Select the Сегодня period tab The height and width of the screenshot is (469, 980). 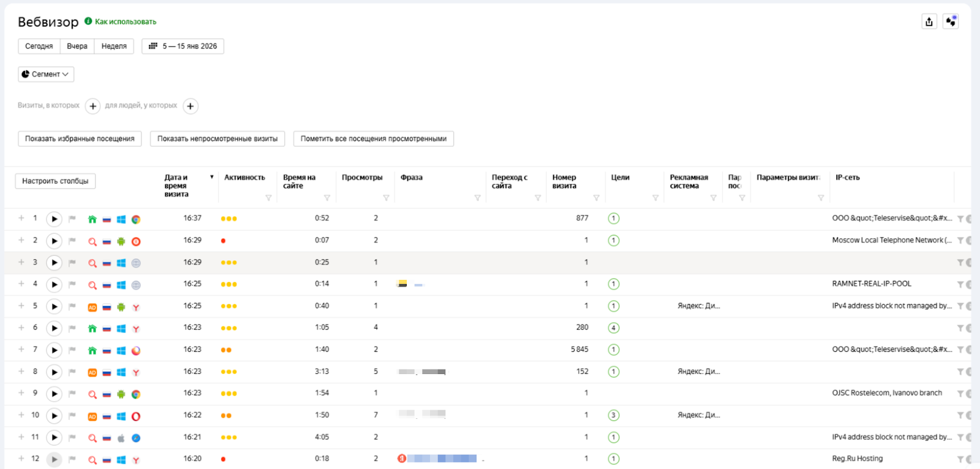(x=39, y=47)
